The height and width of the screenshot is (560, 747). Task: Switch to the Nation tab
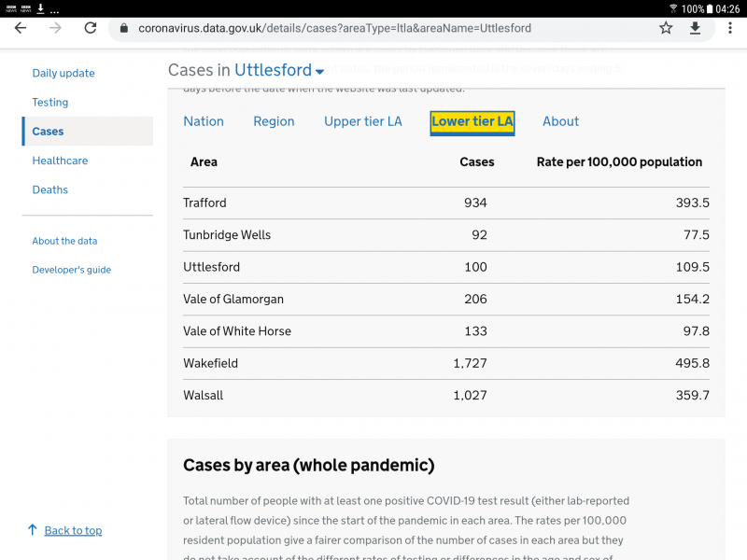pos(204,121)
